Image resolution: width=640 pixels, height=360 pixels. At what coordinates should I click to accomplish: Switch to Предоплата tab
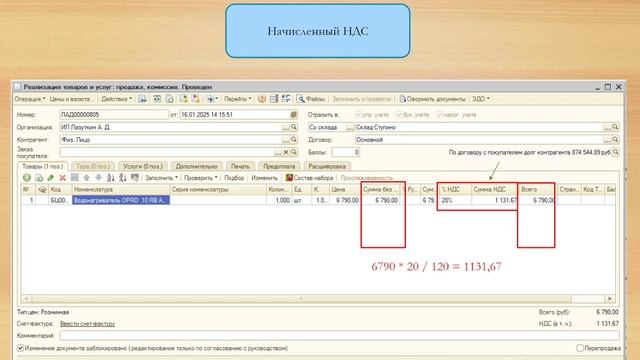pyautogui.click(x=279, y=166)
